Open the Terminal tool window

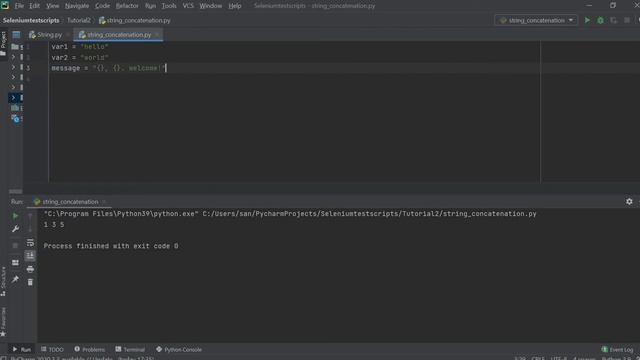click(130, 349)
